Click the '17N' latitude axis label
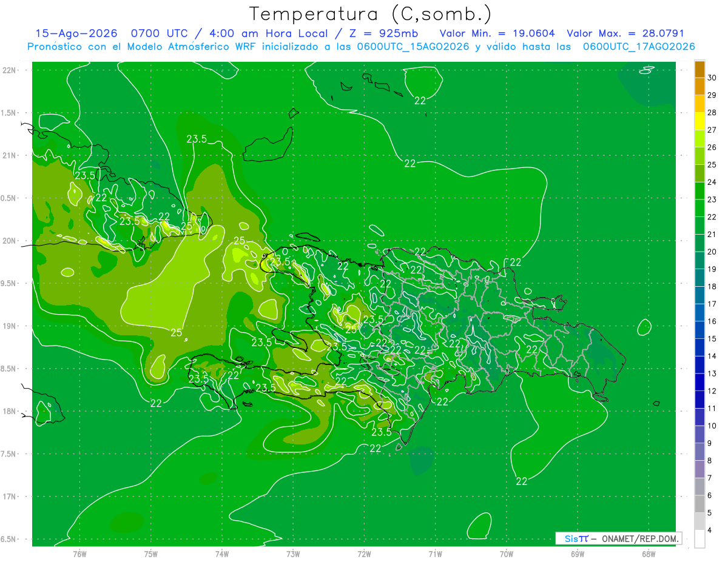This screenshot has height=562, width=728. pyautogui.click(x=9, y=497)
